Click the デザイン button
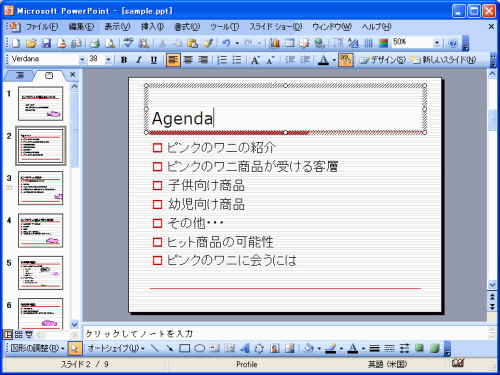This screenshot has height=375, width=500. click(383, 60)
